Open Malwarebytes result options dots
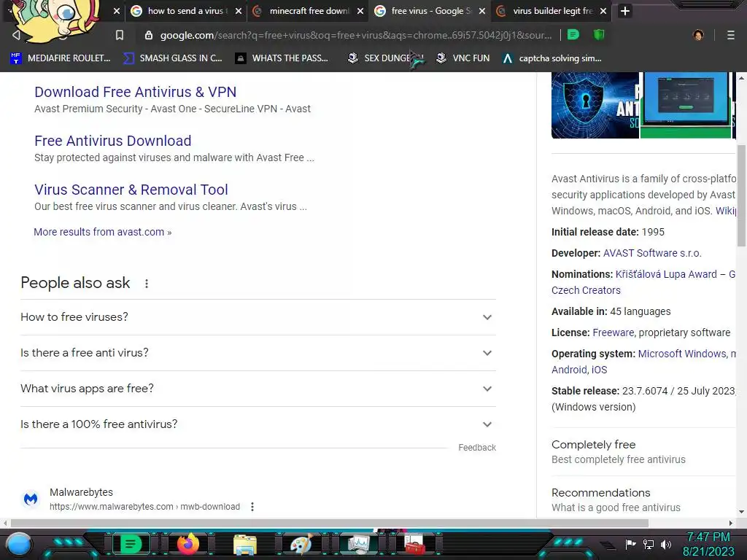This screenshot has width=747, height=560. (x=252, y=507)
